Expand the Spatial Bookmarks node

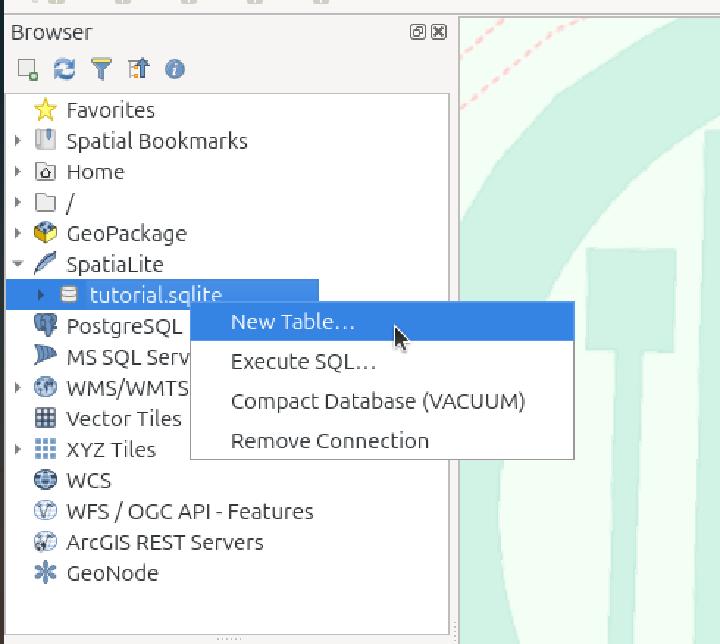[x=18, y=141]
